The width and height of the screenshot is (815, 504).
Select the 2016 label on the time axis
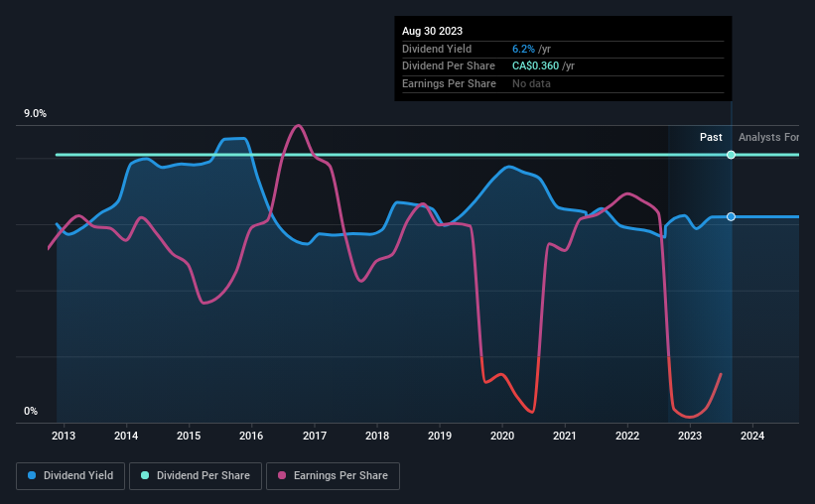[251, 436]
